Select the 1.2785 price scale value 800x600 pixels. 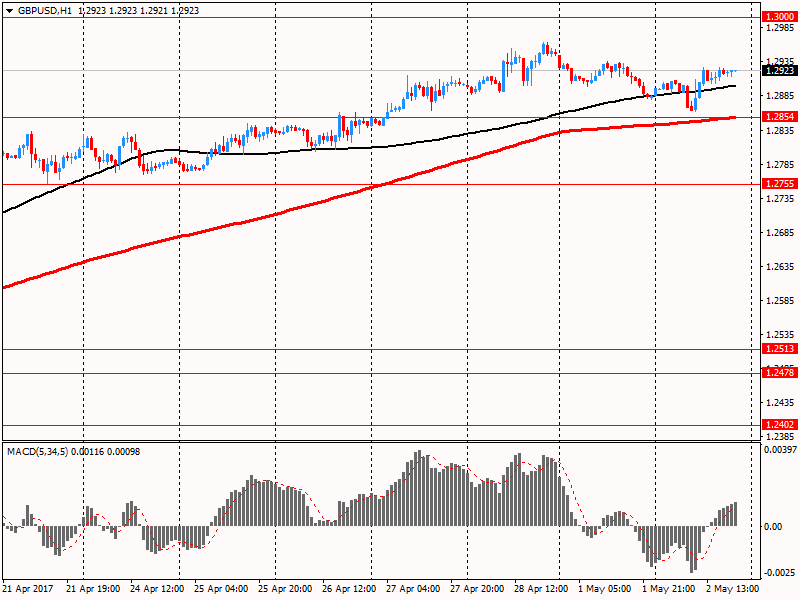point(781,164)
